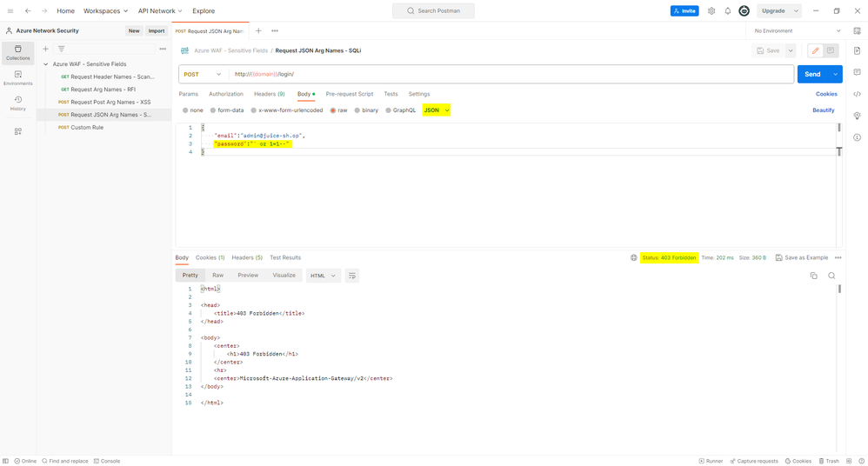Toggle response line wrap icon
The width and height of the screenshot is (868, 466).
[352, 276]
